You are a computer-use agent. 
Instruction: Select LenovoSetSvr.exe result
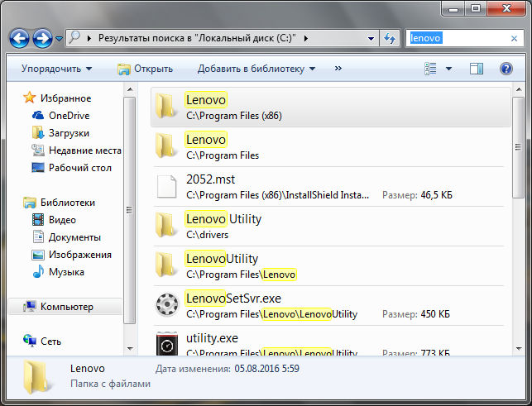tap(331, 306)
